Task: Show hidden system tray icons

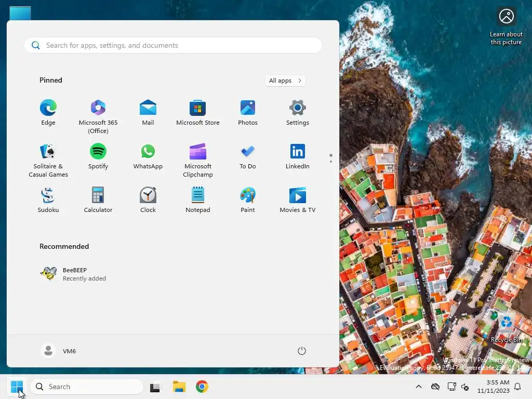Action: point(419,387)
